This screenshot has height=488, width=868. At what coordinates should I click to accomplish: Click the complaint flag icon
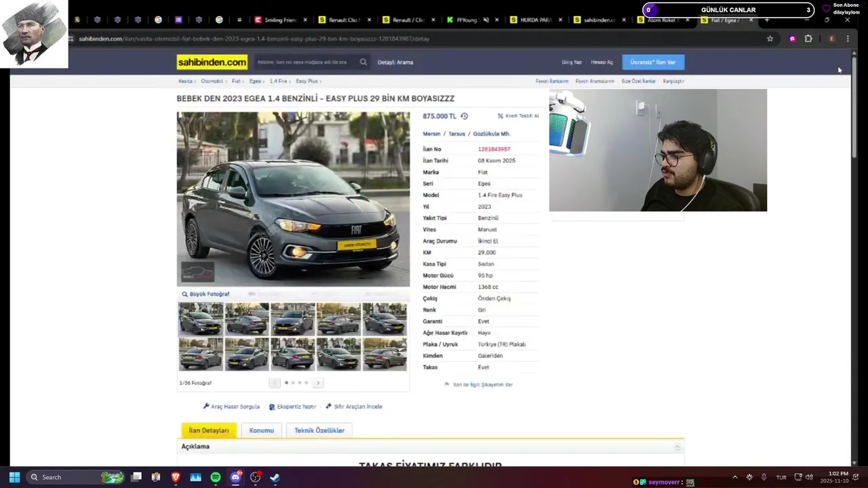pyautogui.click(x=447, y=384)
